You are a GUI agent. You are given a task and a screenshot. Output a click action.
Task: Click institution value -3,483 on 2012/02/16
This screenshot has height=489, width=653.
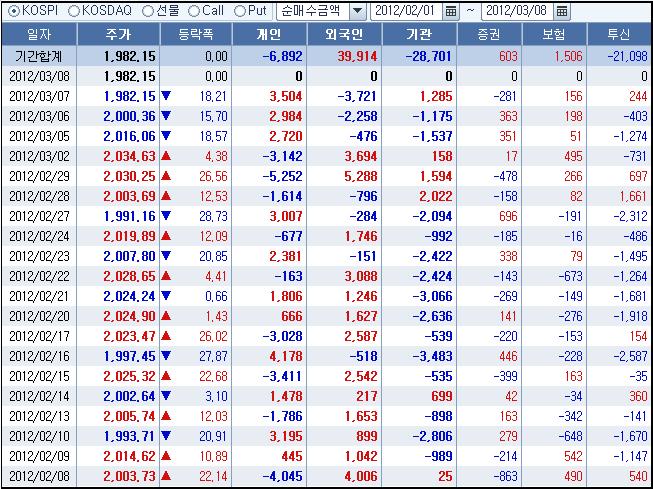(x=432, y=356)
